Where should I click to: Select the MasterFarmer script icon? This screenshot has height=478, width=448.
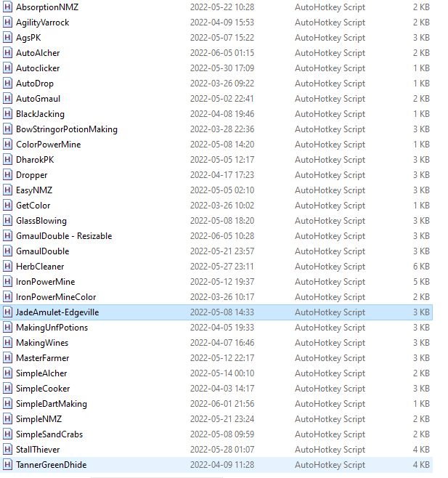click(7, 357)
